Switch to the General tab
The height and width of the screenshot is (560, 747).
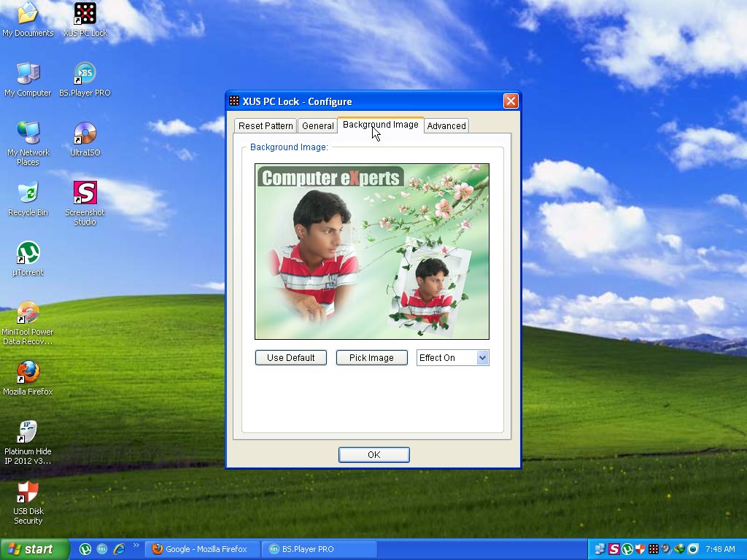pos(318,125)
